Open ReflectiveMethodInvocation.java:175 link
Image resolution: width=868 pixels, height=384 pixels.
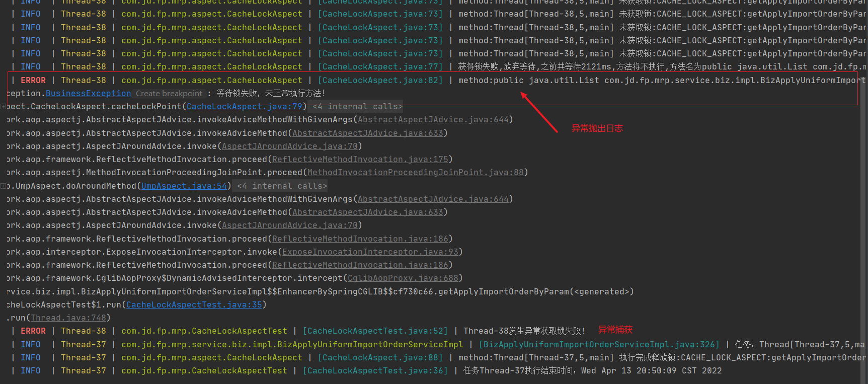pos(360,160)
